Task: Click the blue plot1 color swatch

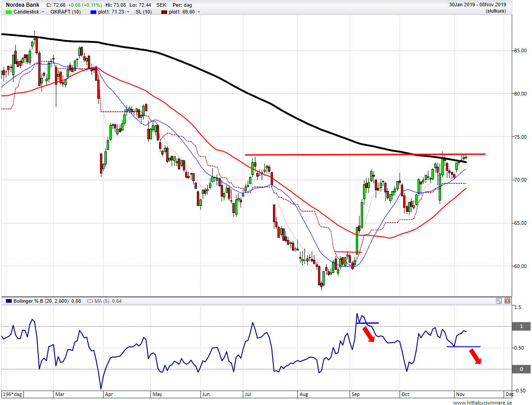Action: 94,12
